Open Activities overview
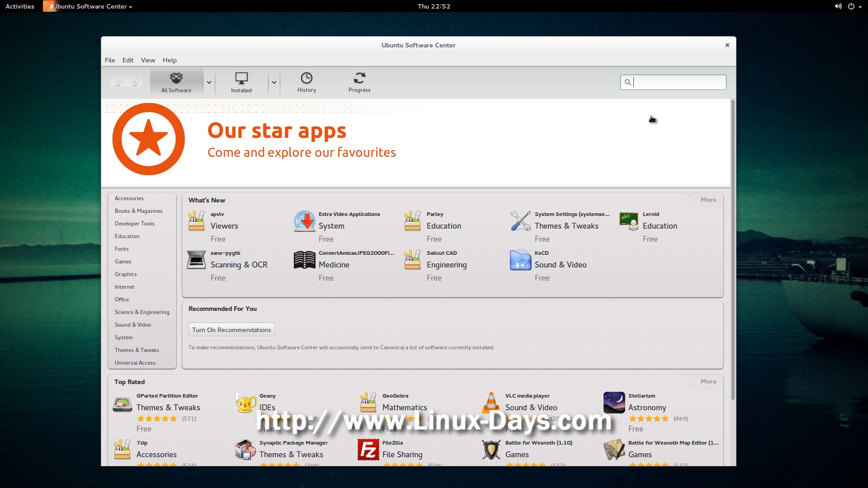The width and height of the screenshot is (868, 488). coord(20,6)
